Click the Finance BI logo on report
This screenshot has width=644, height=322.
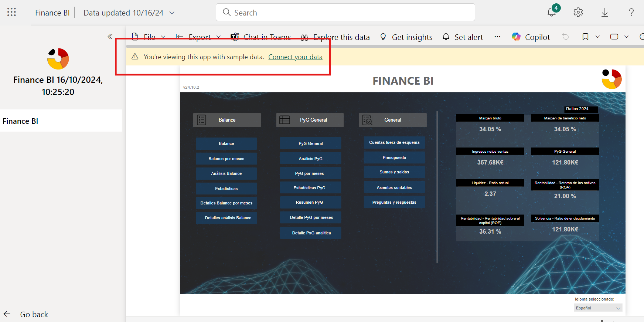[611, 79]
